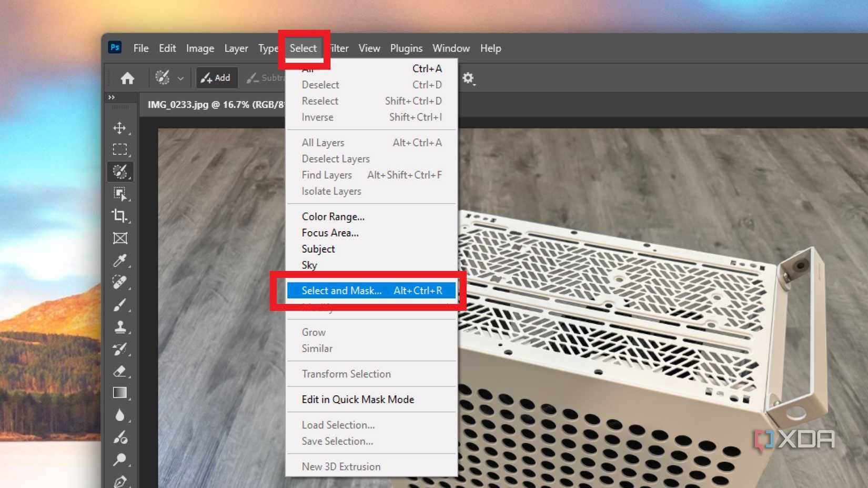This screenshot has height=488, width=868.
Task: Select the Spot Healing Brush tool
Action: (120, 282)
